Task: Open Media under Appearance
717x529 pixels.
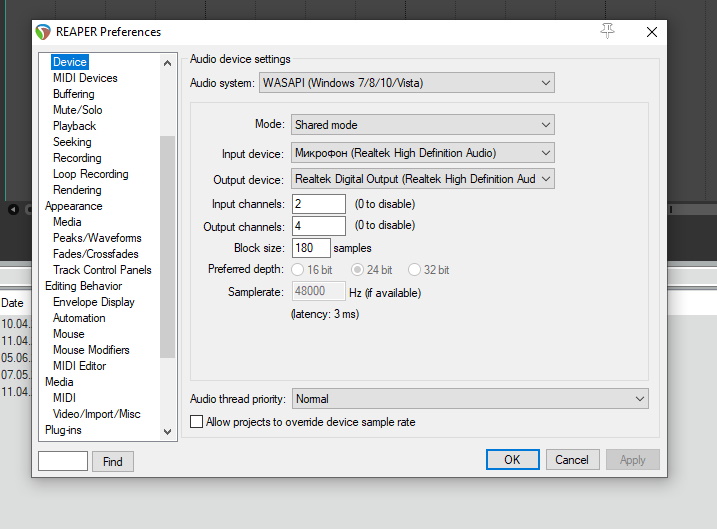Action: pos(67,222)
